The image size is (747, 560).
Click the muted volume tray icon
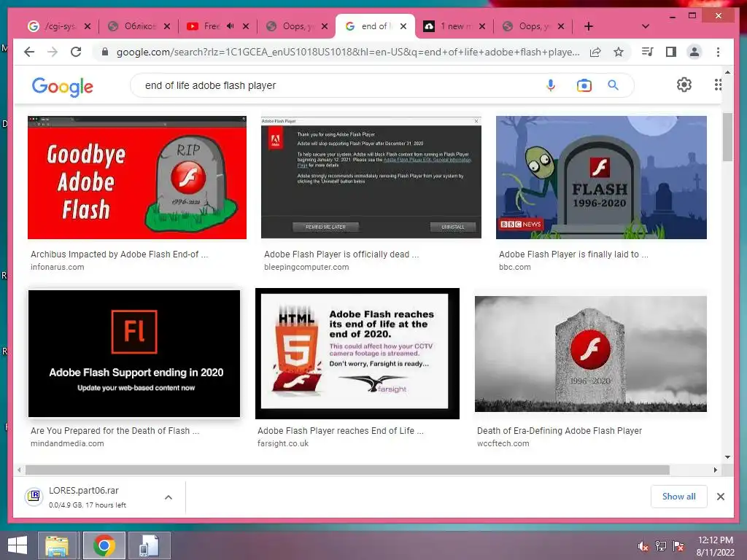(643, 546)
